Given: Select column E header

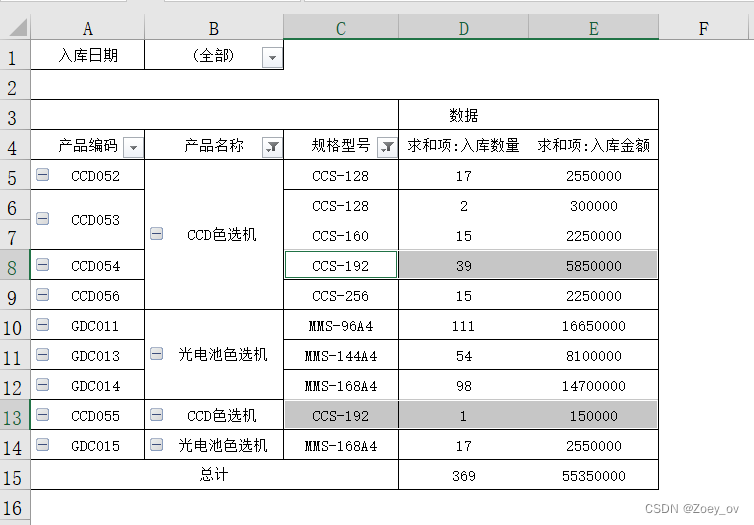Looking at the screenshot, I should 593,28.
